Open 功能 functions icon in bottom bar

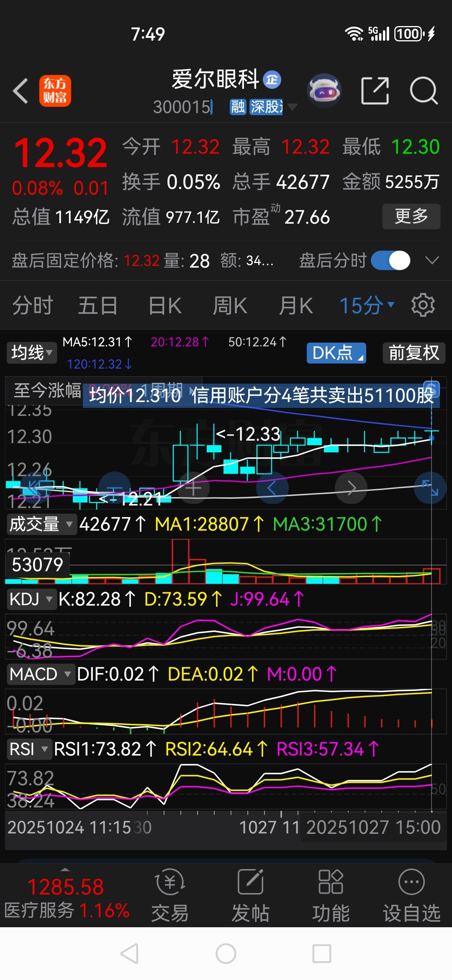(x=331, y=895)
